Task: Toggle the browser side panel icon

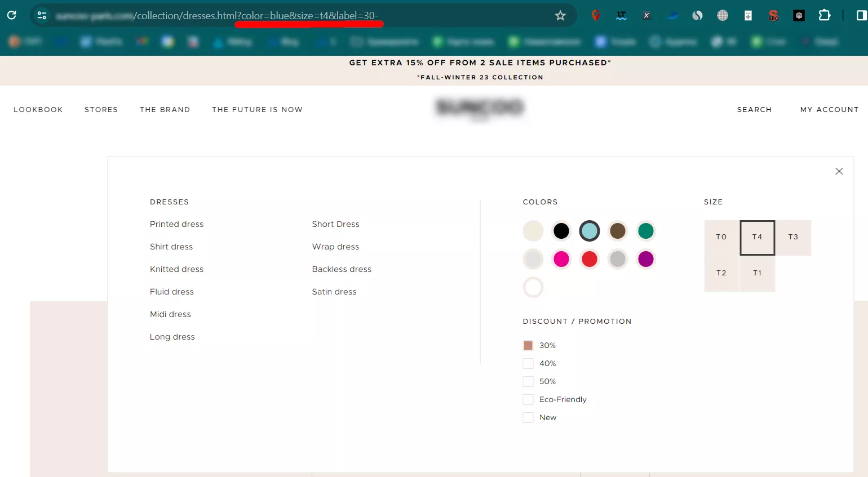Action: coord(861,15)
